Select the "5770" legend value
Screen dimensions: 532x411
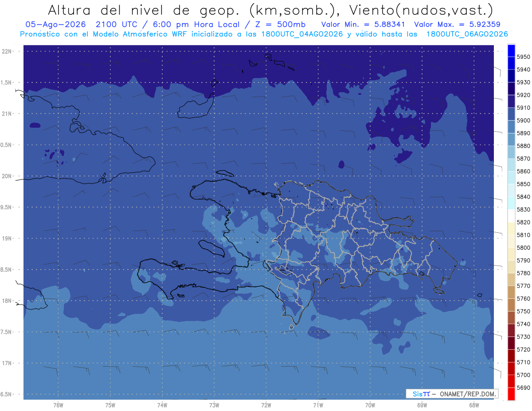pyautogui.click(x=524, y=286)
